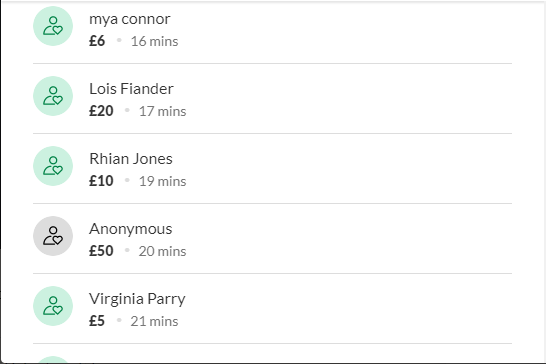Select the £5 amount under Virginia Parry
Image resolution: width=546 pixels, height=364 pixels.
pyautogui.click(x=97, y=321)
